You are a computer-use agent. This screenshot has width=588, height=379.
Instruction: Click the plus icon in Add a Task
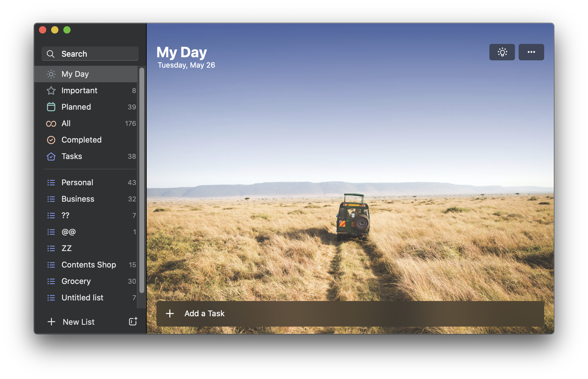[170, 313]
